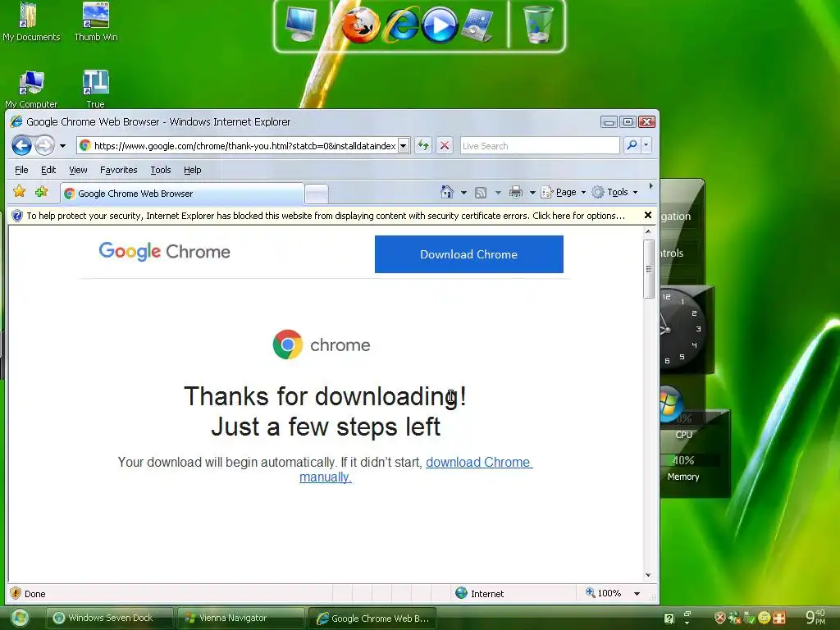Click the yellow smiley tray icon
840x630 pixels.
click(x=765, y=618)
